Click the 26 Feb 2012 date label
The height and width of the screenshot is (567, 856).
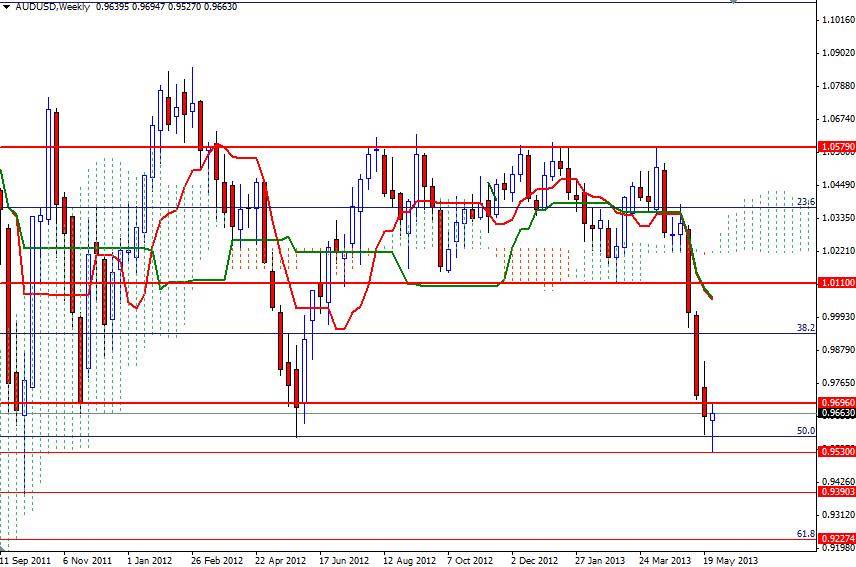[x=217, y=560]
